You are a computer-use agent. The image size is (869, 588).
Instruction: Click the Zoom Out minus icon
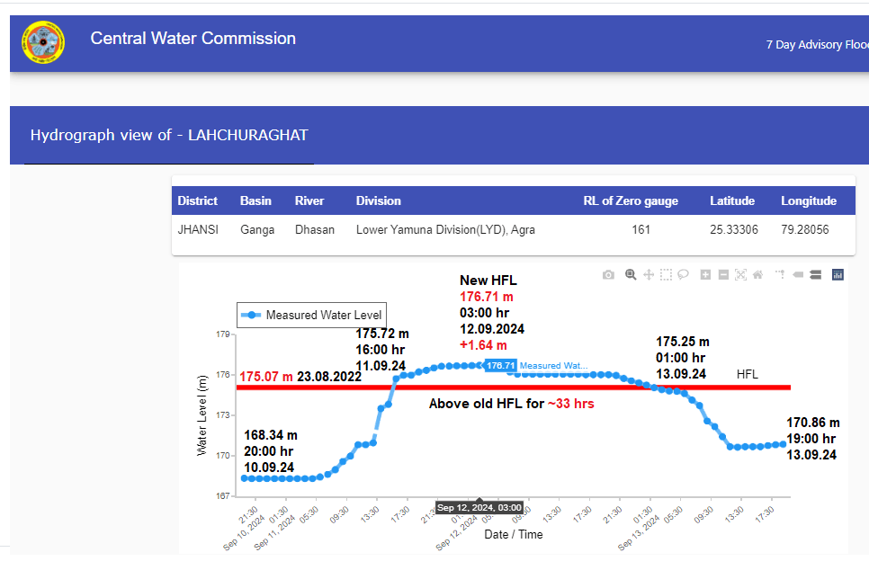pos(723,275)
